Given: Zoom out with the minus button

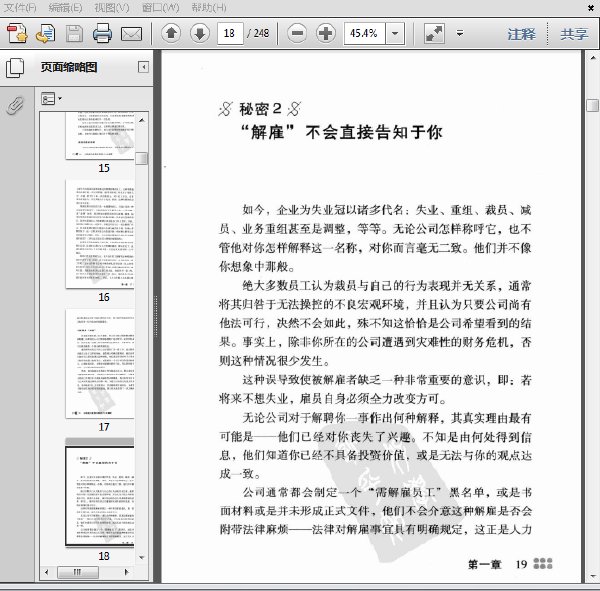Looking at the screenshot, I should 297,33.
